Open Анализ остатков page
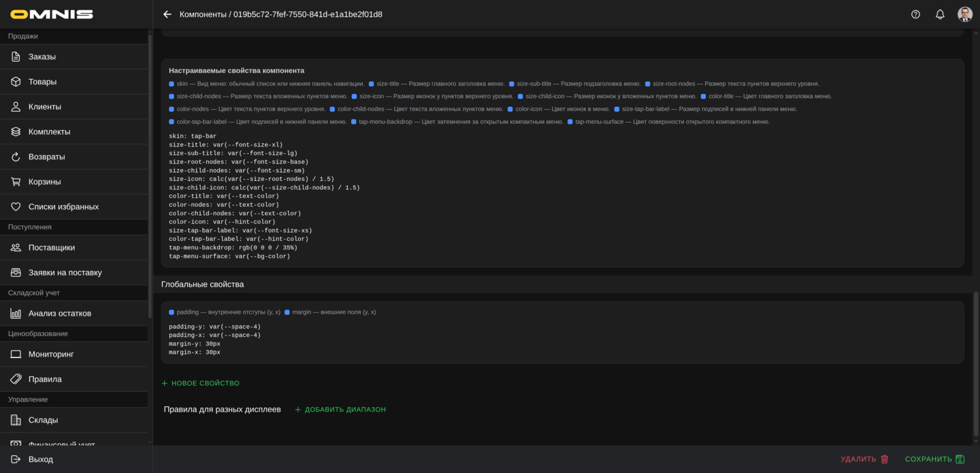This screenshot has width=980, height=473. point(59,314)
